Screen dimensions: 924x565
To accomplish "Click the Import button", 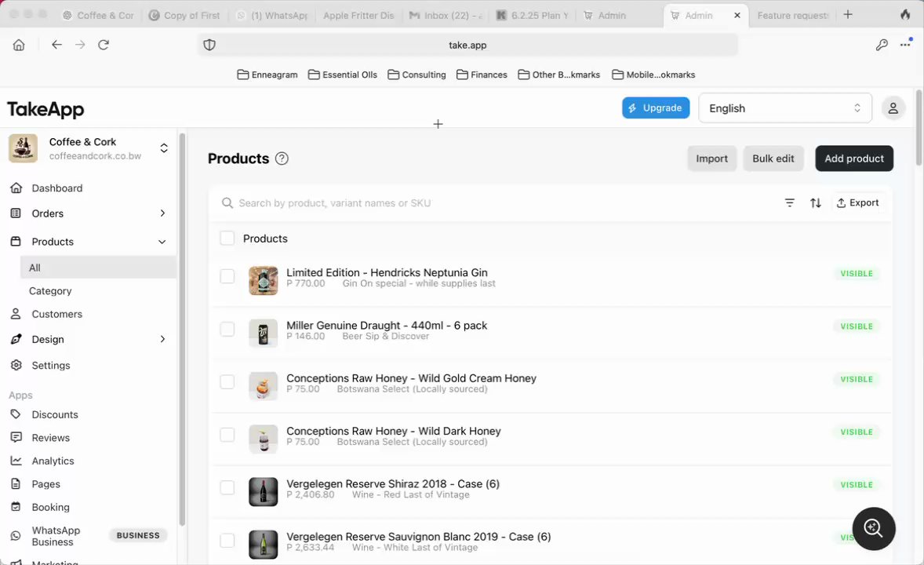I will click(x=711, y=159).
